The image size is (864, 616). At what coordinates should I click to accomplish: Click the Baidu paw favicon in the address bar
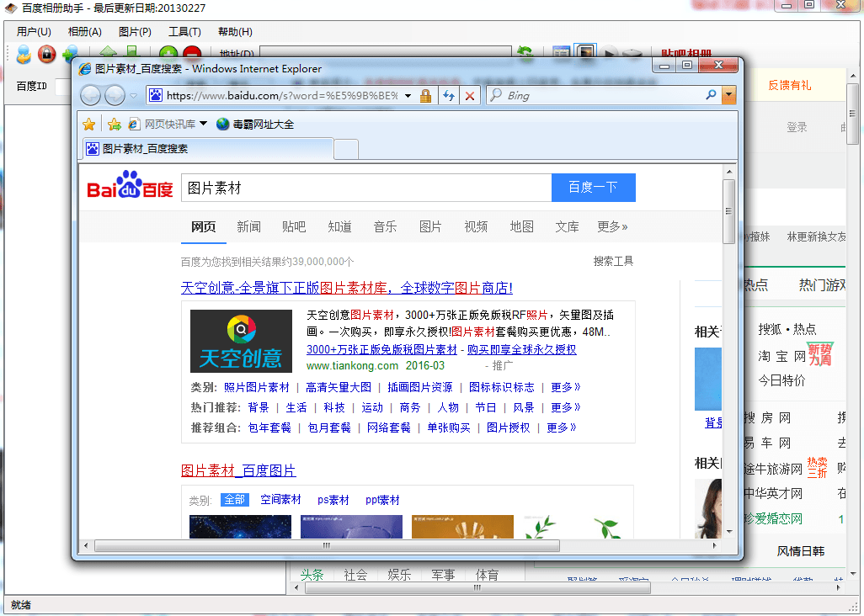[x=156, y=95]
